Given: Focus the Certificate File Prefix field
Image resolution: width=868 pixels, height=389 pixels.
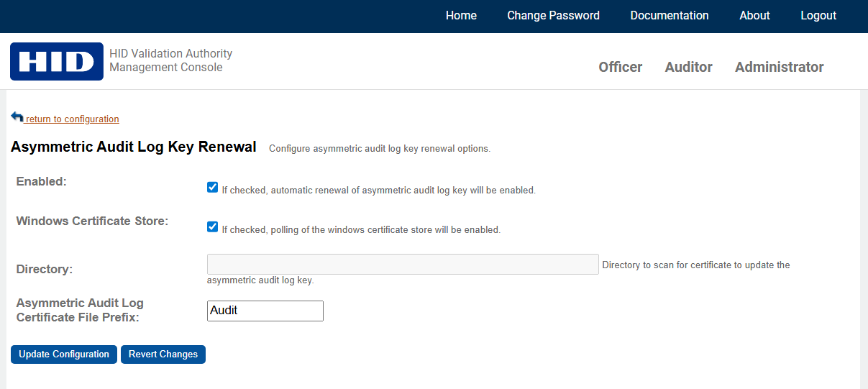Looking at the screenshot, I should coord(265,311).
